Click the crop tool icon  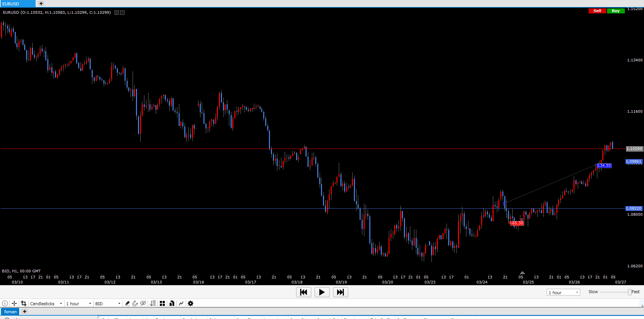[24, 304]
